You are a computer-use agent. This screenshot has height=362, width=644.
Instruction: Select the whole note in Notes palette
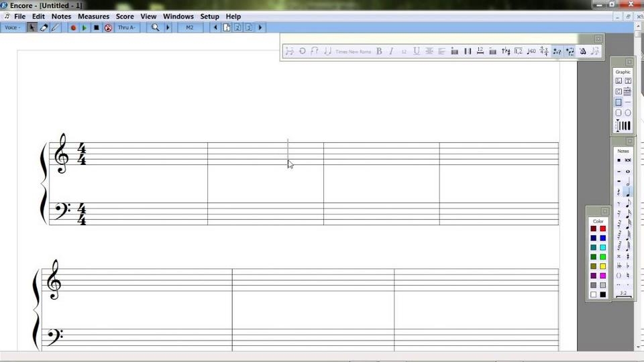click(628, 171)
